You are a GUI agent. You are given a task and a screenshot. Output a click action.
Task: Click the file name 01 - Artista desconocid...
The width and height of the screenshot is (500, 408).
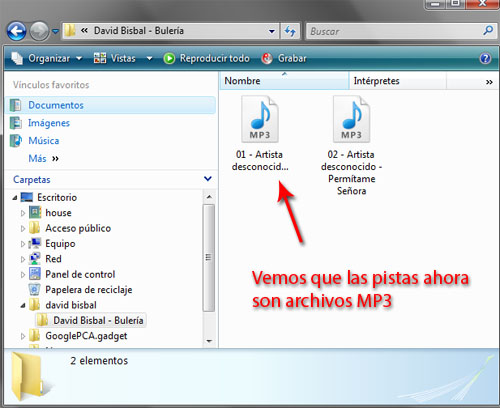coord(260,161)
